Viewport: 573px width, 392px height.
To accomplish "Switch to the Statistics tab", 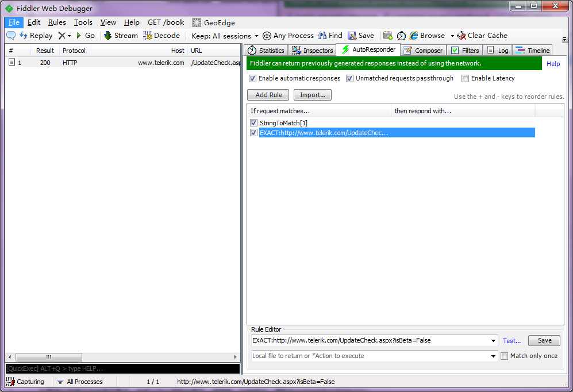I will 266,51.
